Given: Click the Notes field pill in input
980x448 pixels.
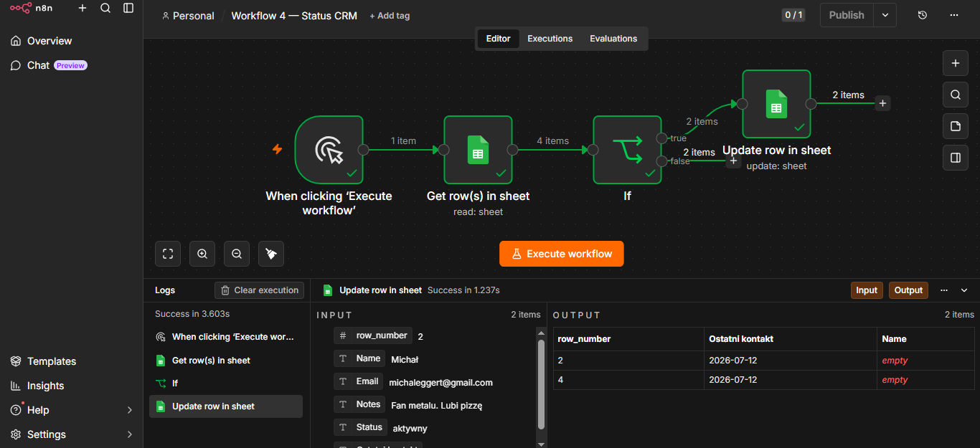Looking at the screenshot, I should [359, 404].
